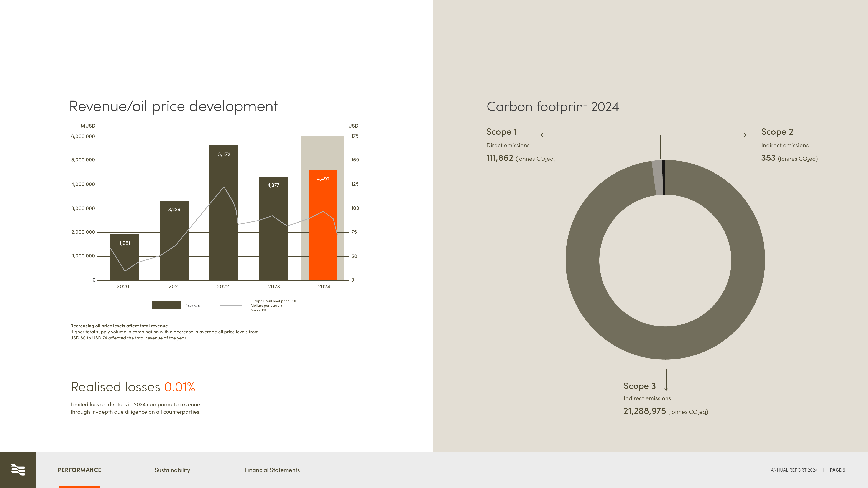Image resolution: width=868 pixels, height=488 pixels.
Task: Click the Source: EIA note
Action: point(258,310)
